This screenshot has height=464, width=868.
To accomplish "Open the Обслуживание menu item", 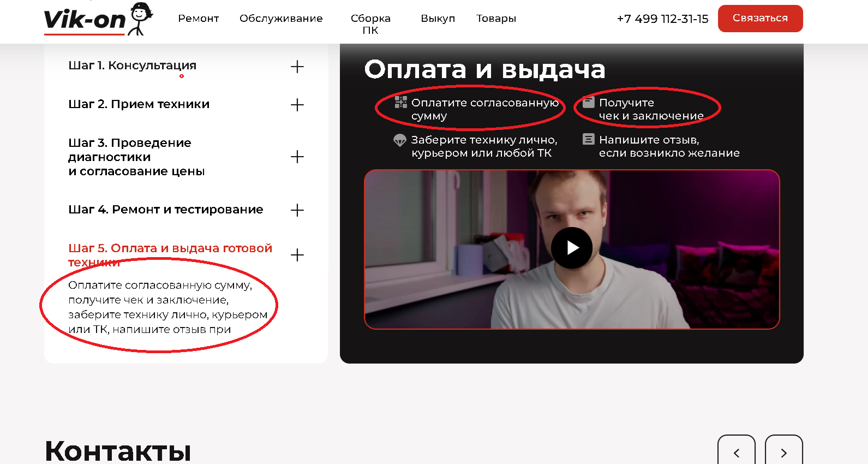I will (x=281, y=19).
